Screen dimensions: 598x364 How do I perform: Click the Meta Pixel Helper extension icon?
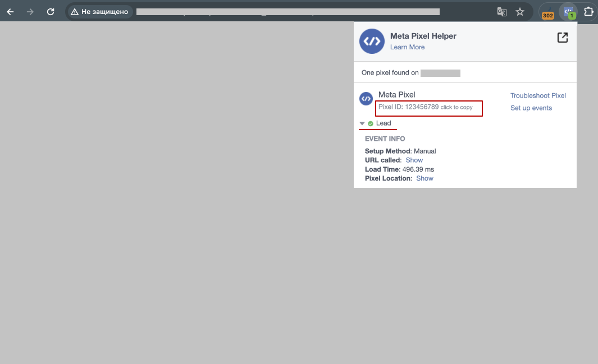(x=568, y=12)
